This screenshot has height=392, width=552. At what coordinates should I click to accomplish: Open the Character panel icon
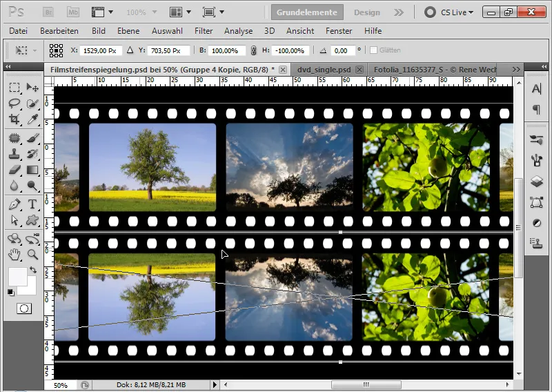click(537, 89)
